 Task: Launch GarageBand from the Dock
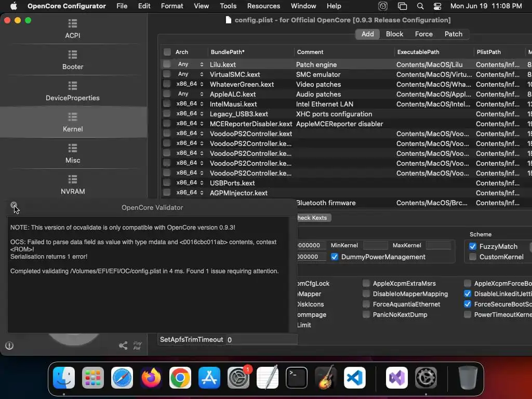click(326, 378)
